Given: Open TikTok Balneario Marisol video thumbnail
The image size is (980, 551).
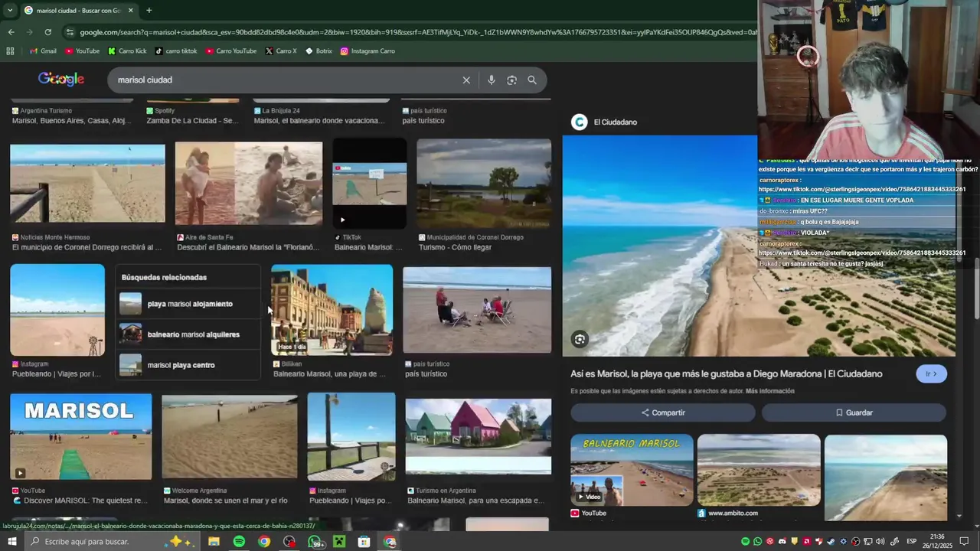Looking at the screenshot, I should (370, 184).
